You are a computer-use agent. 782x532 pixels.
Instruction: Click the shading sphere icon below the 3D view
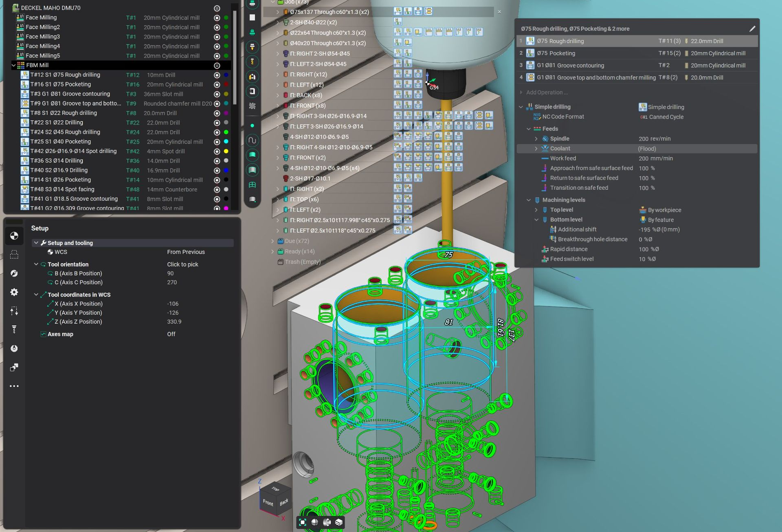315,522
